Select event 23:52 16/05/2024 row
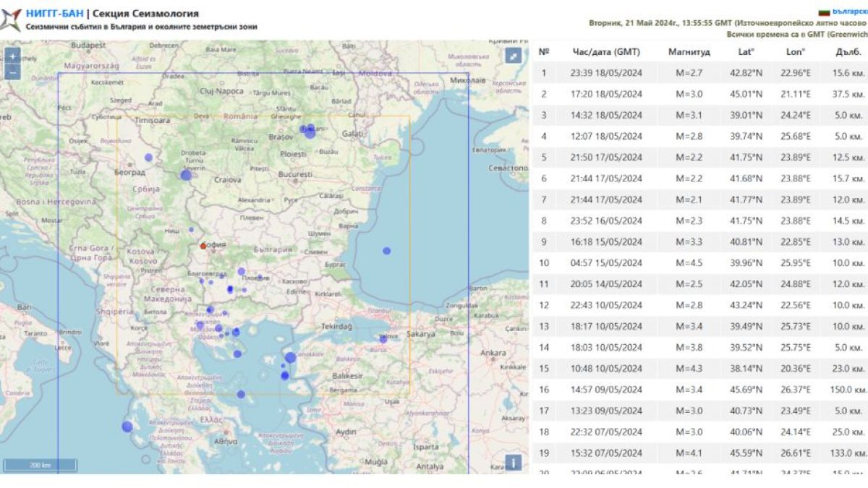Viewport: 868px width, 488px height. (700, 221)
